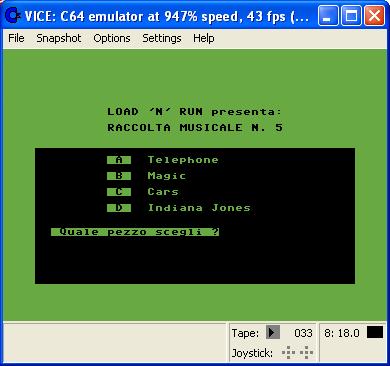Click the 'Quale pezzo scegli ?' prompt
Screen dimensions: 390x366
point(135,232)
